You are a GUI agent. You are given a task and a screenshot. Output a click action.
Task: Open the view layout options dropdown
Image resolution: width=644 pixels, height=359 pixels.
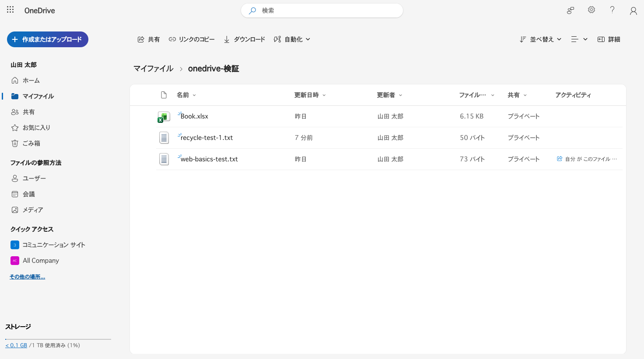[x=579, y=39]
